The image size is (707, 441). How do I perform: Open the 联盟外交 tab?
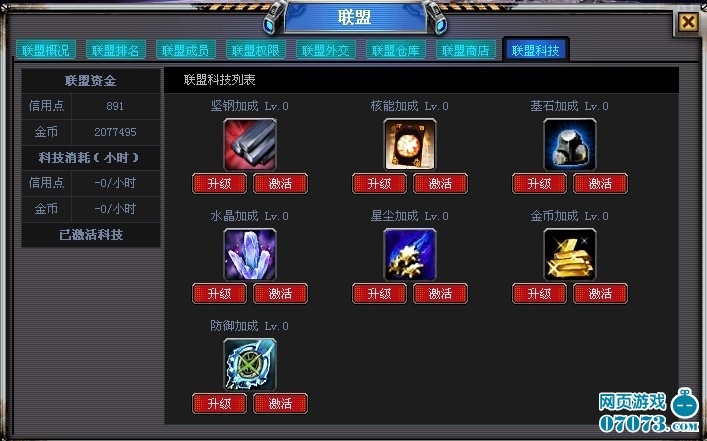[x=326, y=50]
